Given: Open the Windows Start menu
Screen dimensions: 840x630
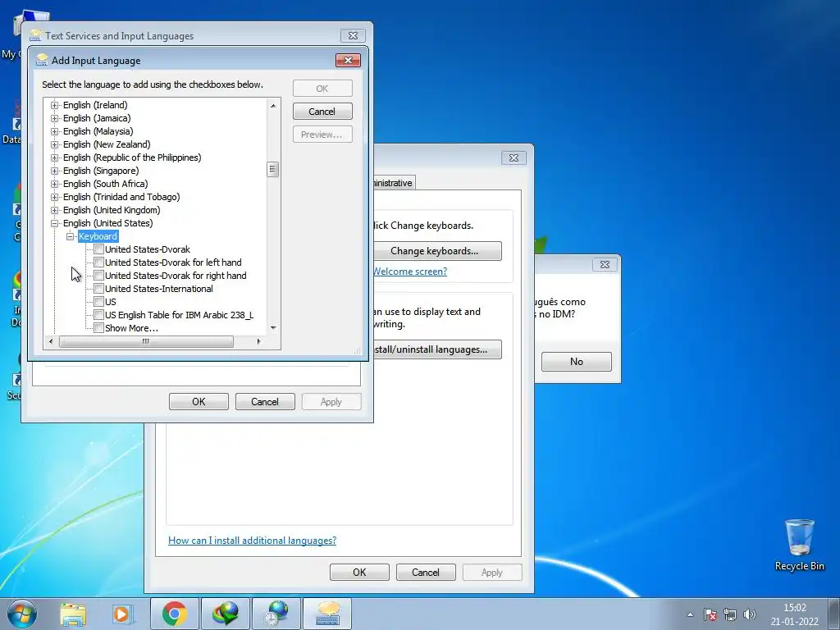Looking at the screenshot, I should coord(22,614).
